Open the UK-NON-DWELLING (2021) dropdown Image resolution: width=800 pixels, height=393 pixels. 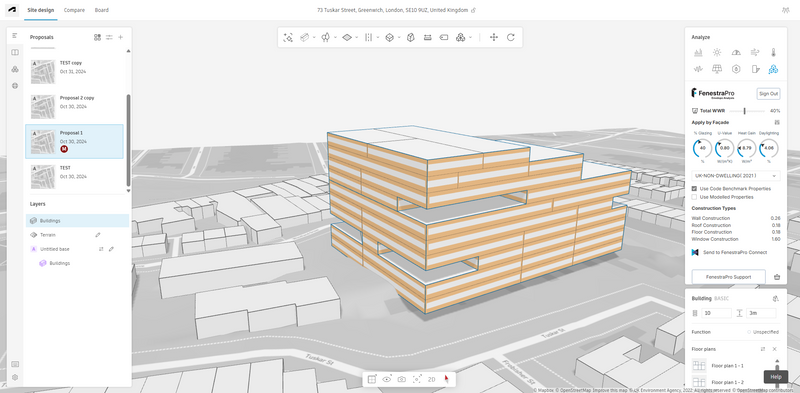[x=736, y=176]
